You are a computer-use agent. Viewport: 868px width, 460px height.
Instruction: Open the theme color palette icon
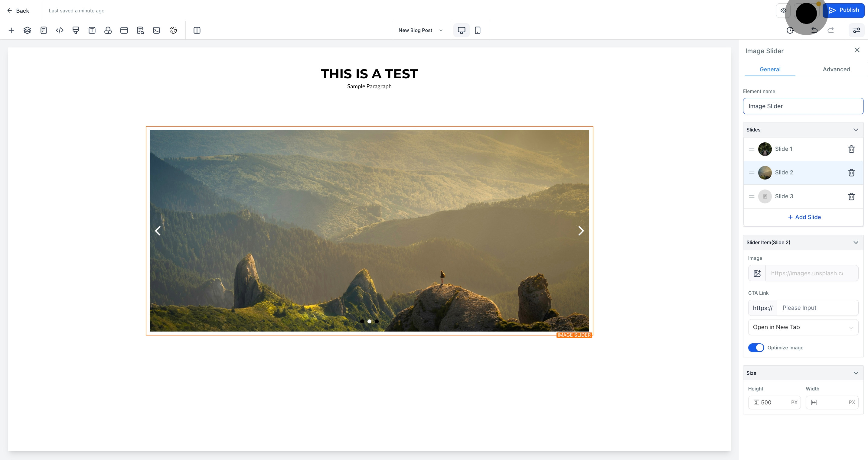tap(173, 30)
